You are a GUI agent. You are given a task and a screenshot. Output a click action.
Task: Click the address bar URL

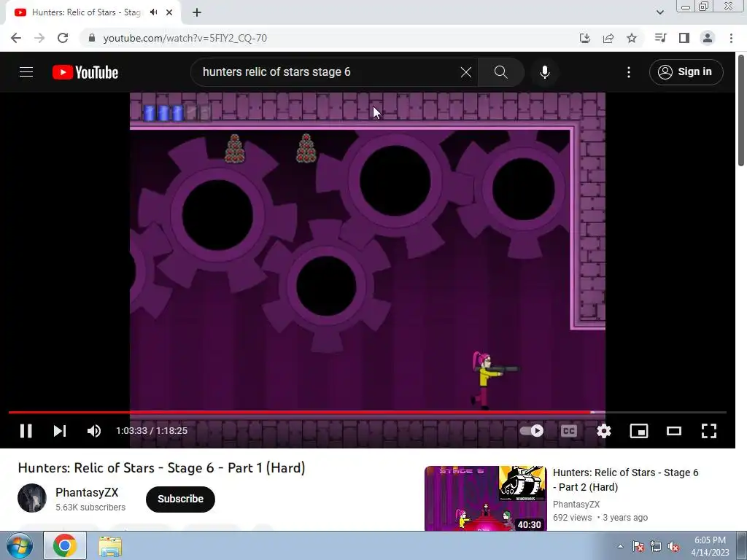pyautogui.click(x=185, y=38)
